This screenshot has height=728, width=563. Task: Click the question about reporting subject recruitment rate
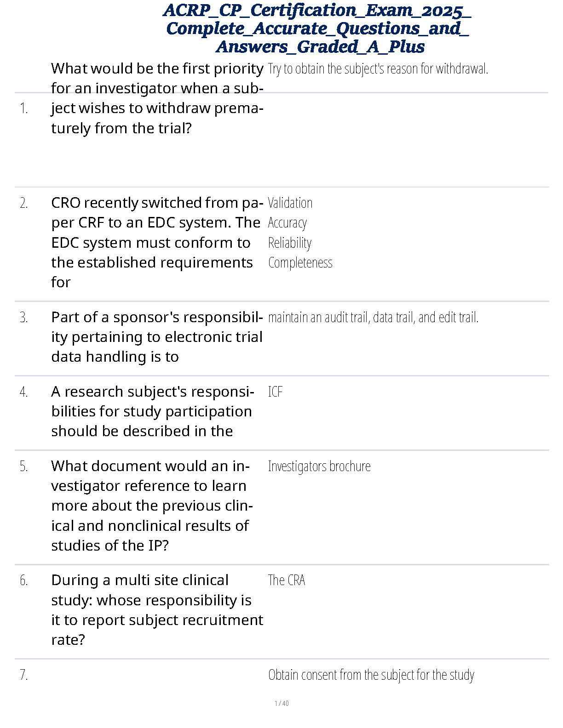coord(157,610)
